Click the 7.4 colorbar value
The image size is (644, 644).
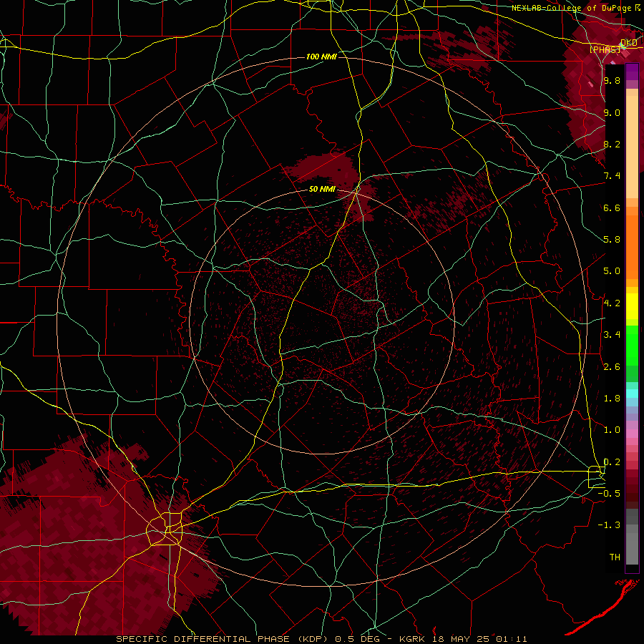pyautogui.click(x=612, y=176)
